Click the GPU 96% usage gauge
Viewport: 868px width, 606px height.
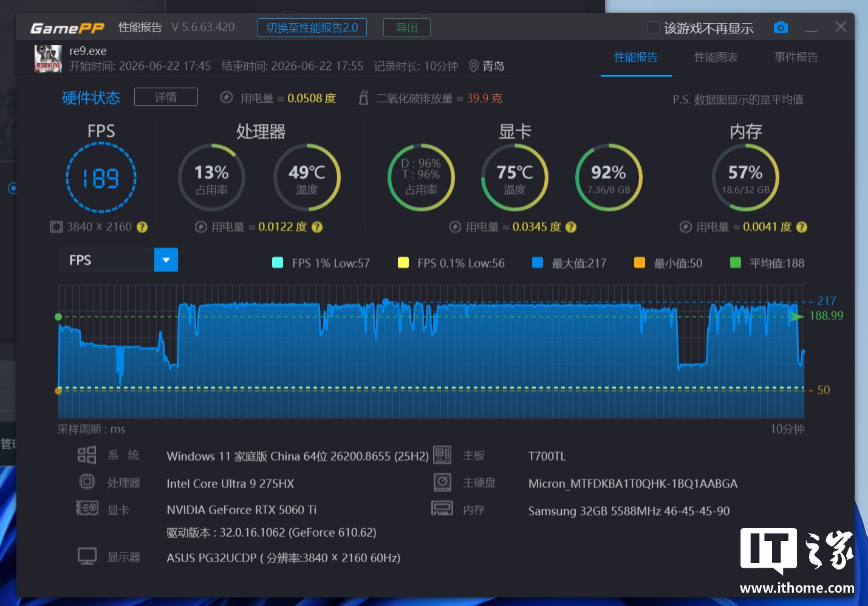[x=421, y=177]
